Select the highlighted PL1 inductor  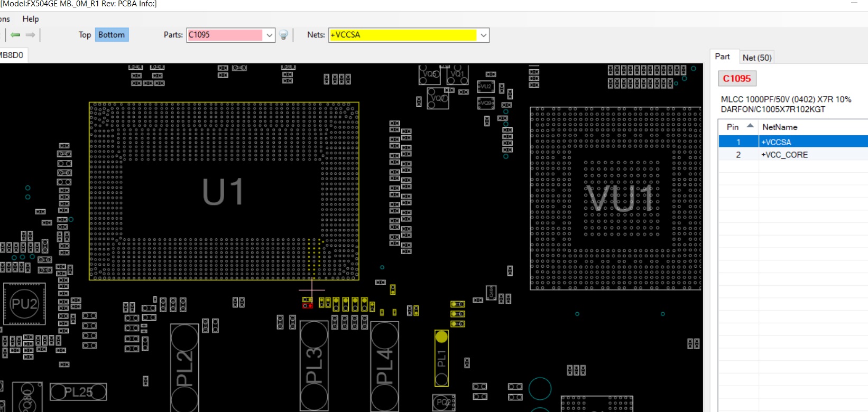pos(441,358)
